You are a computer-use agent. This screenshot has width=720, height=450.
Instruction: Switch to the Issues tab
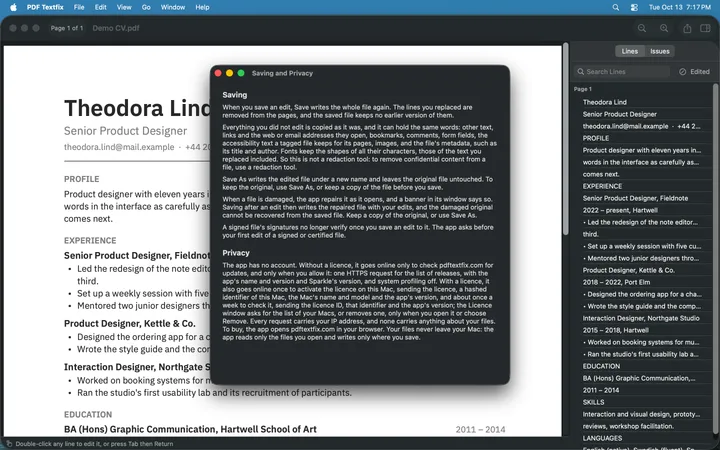click(660, 51)
